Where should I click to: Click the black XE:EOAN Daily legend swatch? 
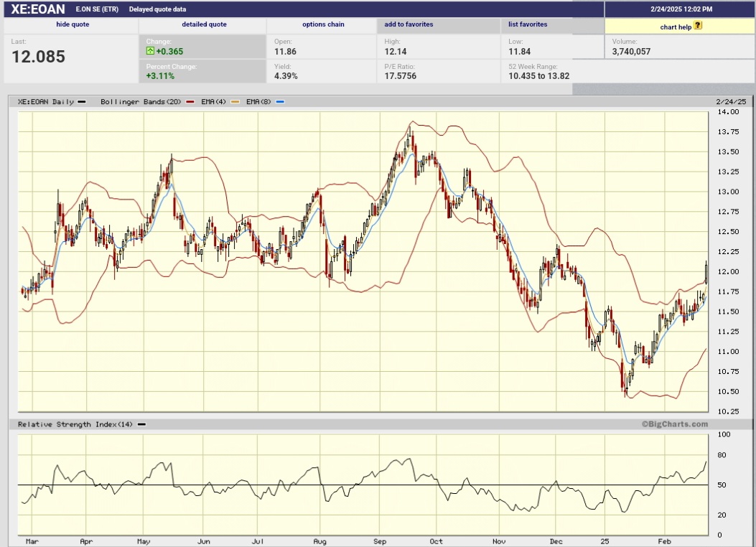(82, 102)
